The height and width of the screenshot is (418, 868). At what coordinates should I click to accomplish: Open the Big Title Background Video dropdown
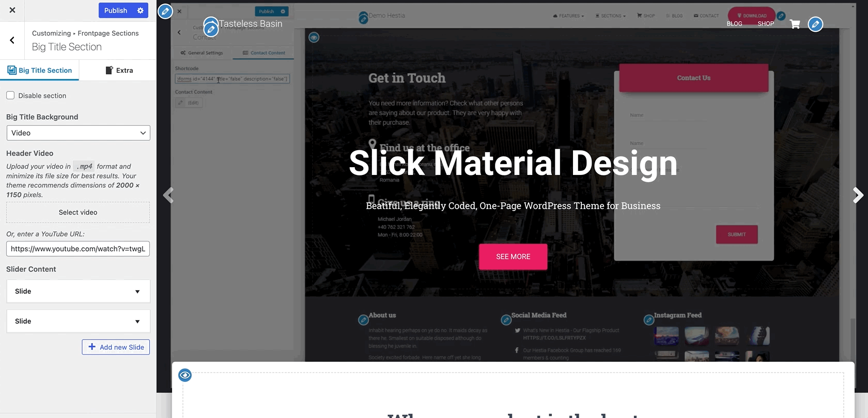click(x=79, y=133)
